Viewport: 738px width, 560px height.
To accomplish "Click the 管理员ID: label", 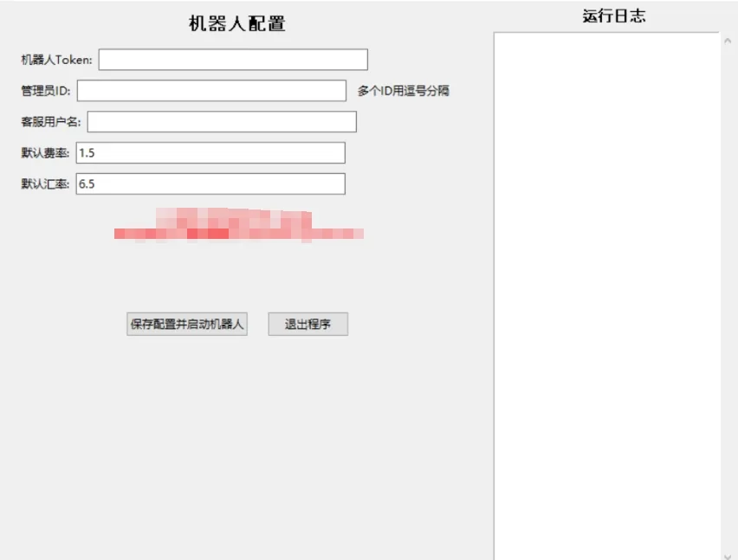I will tap(46, 91).
